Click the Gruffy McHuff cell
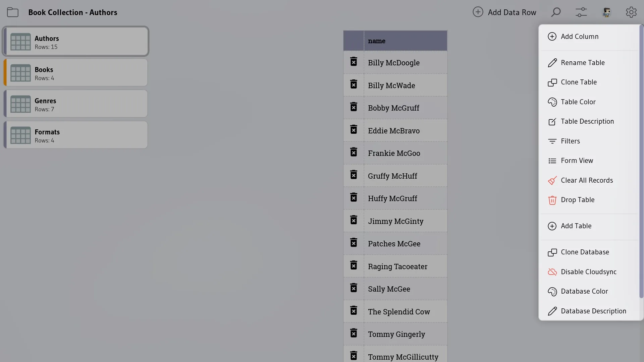Screen dimensions: 644x362 (406, 176)
